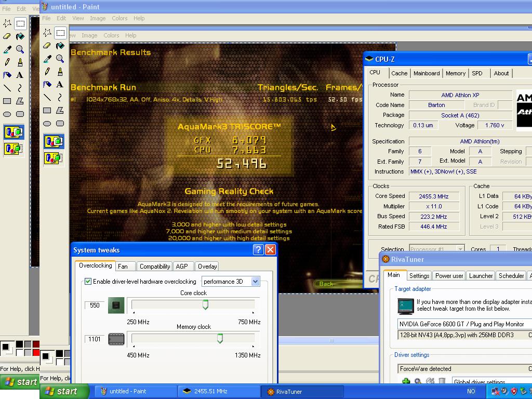Activate the RivaTuner taskbar button
This screenshot has width=532, height=399.
click(302, 391)
